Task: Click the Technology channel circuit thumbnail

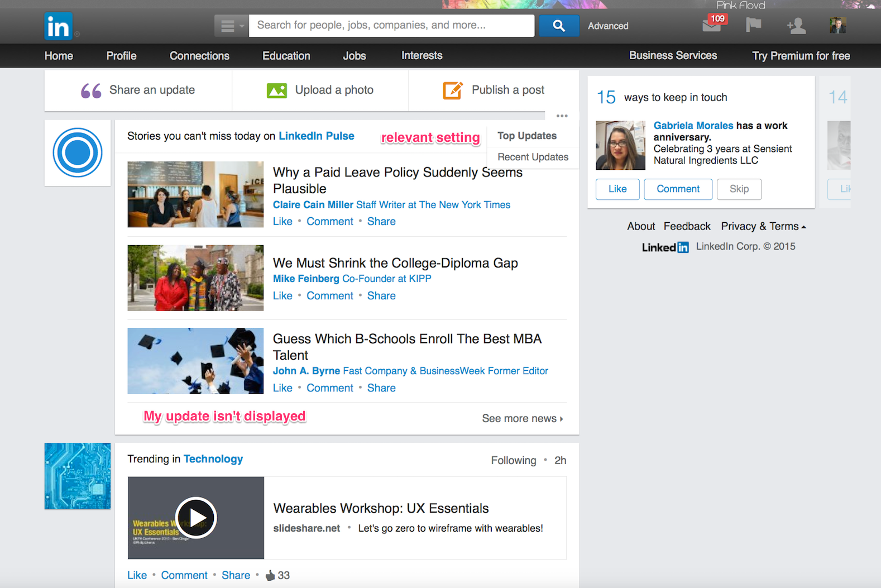Action: click(x=78, y=476)
